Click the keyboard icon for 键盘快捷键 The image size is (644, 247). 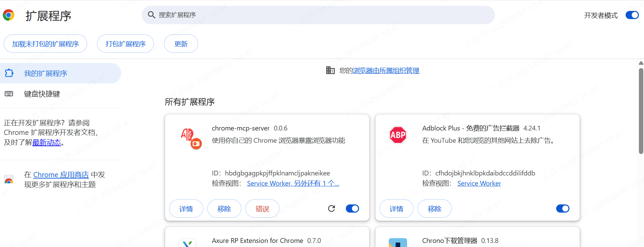[x=9, y=94]
